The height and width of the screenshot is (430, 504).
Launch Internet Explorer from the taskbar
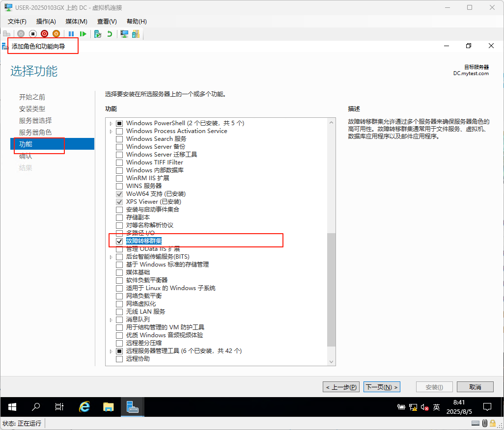pos(84,407)
